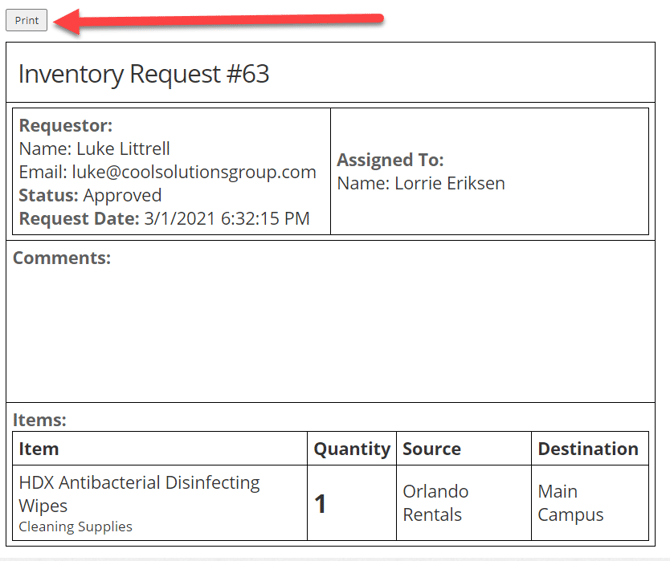Click the email luke@coolsolutionsgroup.com
This screenshot has height=561, width=670.
pyautogui.click(x=193, y=172)
